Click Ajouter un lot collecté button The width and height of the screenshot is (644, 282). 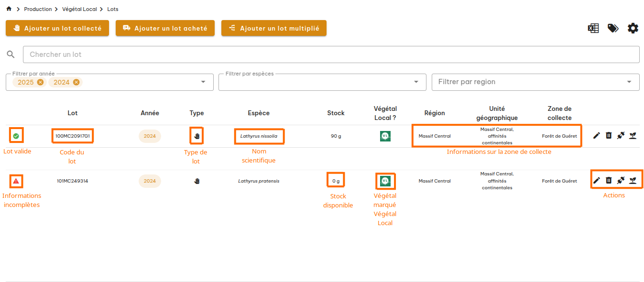57,28
